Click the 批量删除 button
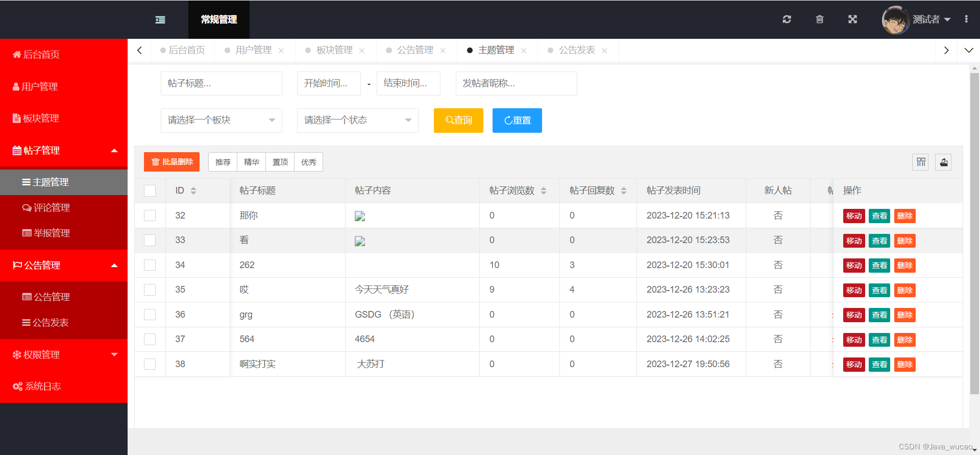The width and height of the screenshot is (980, 455). point(172,162)
